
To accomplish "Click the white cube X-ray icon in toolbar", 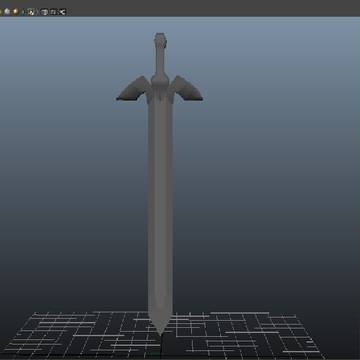I will click(44, 12).
